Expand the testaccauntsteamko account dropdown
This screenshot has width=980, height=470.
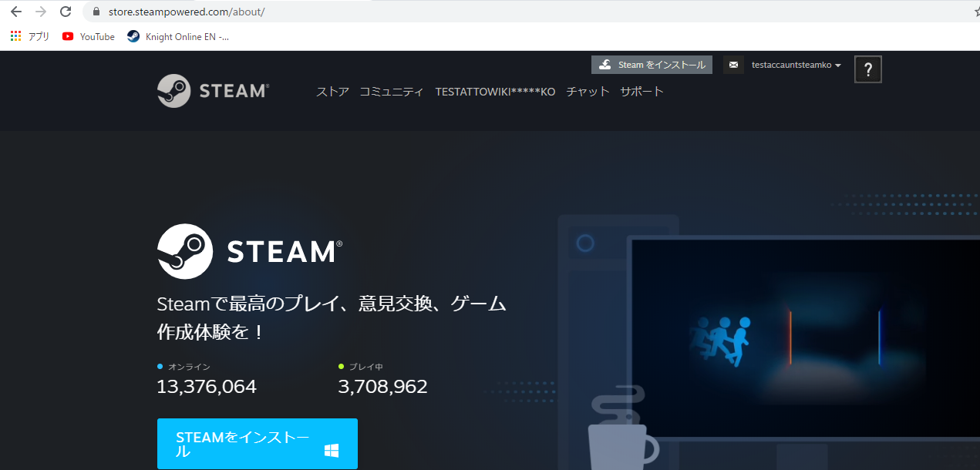(796, 65)
